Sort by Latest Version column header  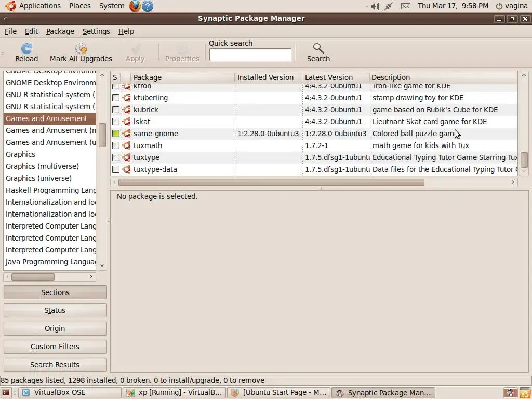click(336, 77)
